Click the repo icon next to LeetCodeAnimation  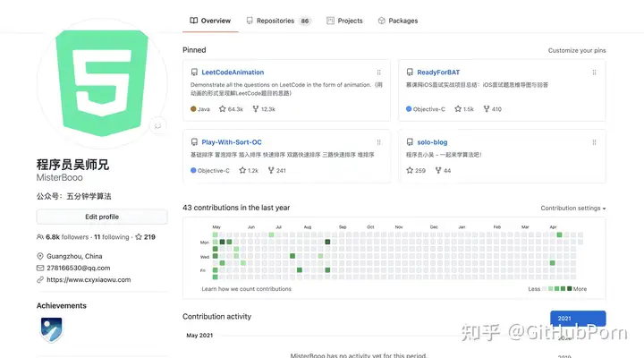pos(194,72)
